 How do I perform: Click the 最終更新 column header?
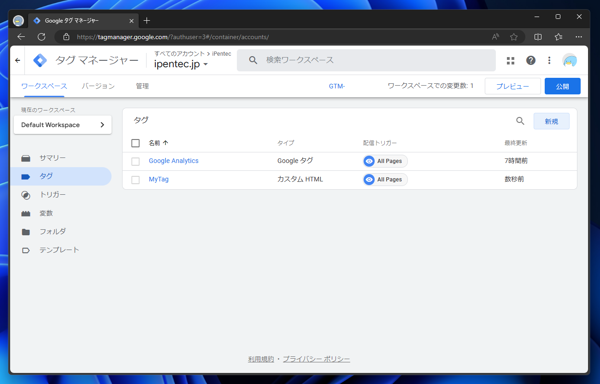tap(515, 143)
